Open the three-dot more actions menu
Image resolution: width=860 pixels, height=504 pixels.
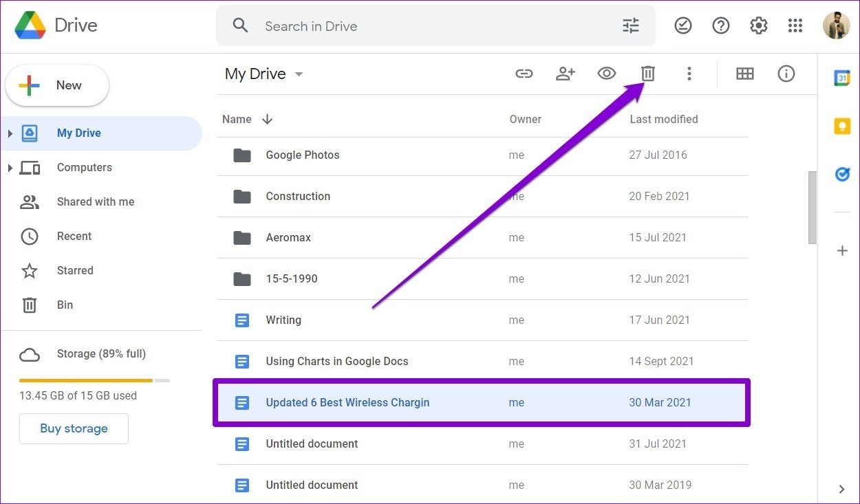pos(689,74)
